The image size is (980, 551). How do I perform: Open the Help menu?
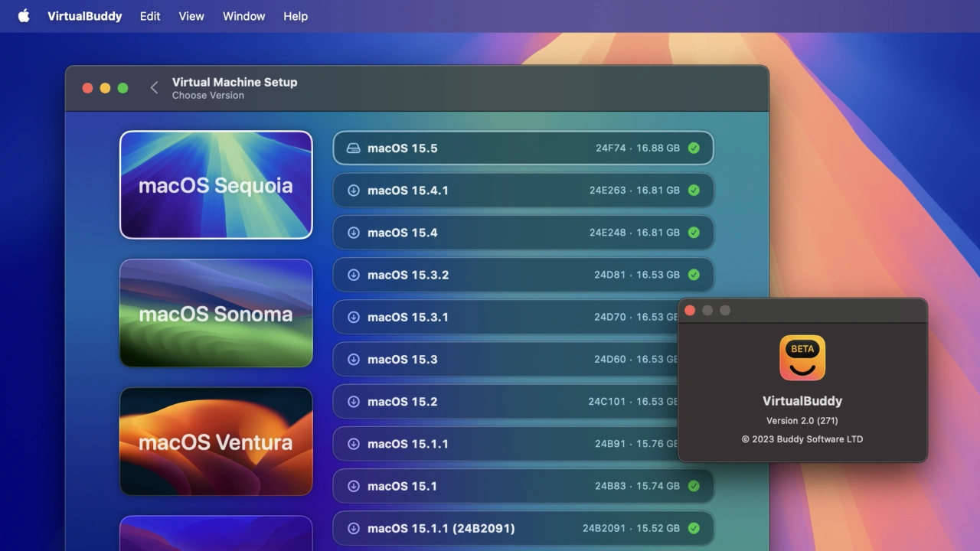click(x=296, y=16)
